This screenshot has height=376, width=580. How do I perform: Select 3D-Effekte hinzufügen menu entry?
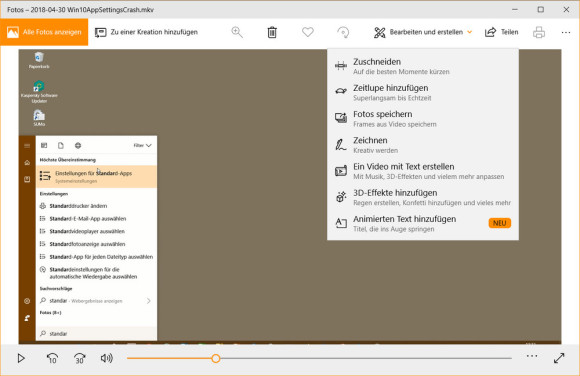(x=423, y=198)
